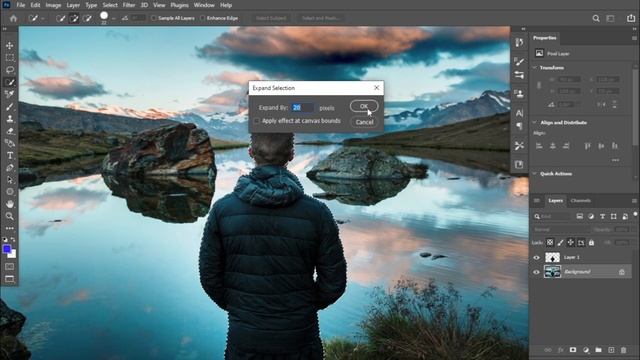The image size is (640, 360).
Task: Hide the Background layer eye icon
Action: point(536,272)
